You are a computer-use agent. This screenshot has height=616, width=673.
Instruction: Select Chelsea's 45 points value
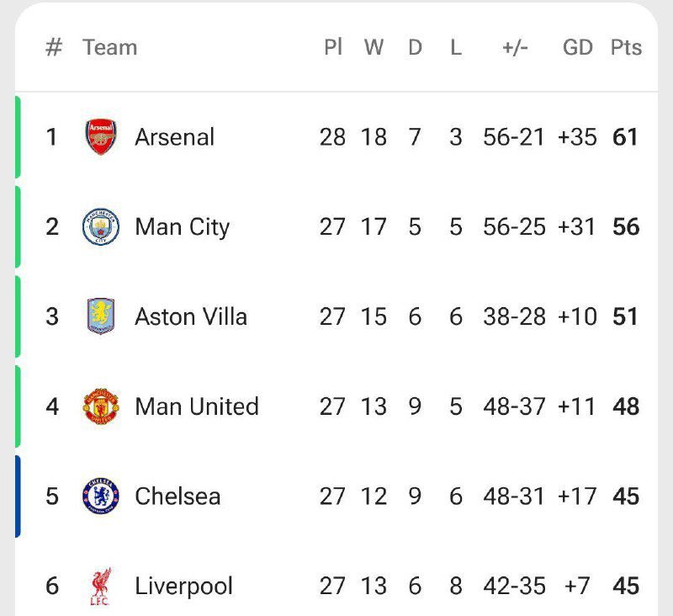[x=626, y=497]
